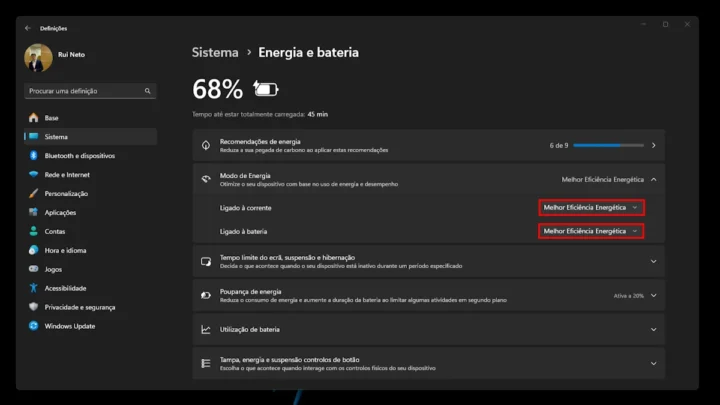The image size is (720, 405).
Task: Expand the Utilização de bateria section
Action: 653,329
